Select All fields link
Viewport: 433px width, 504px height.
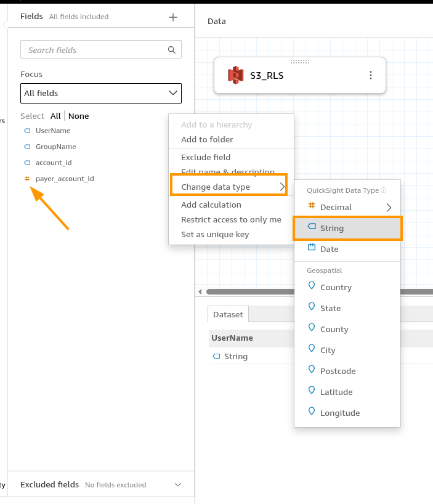click(55, 116)
